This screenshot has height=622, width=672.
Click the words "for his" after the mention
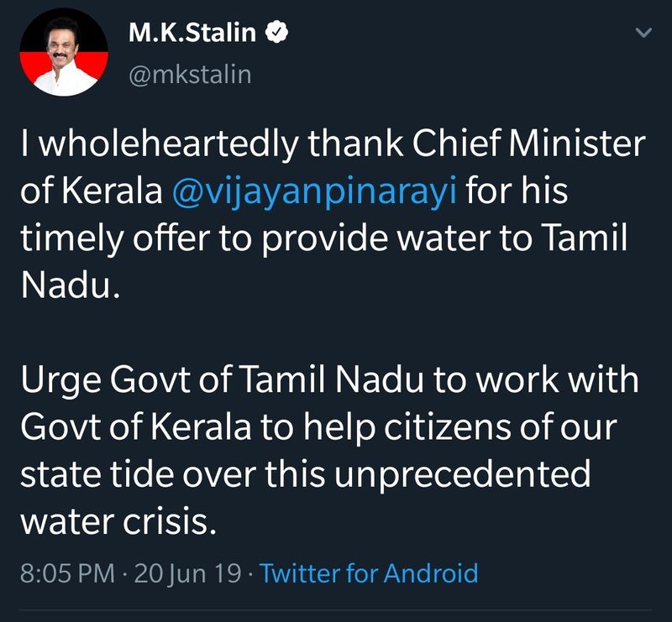coord(517,191)
